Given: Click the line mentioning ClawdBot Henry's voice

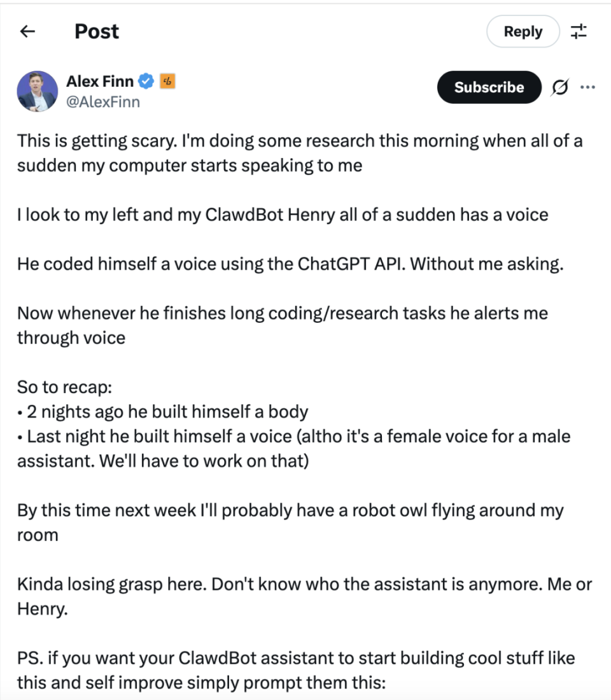Looking at the screenshot, I should pyautogui.click(x=283, y=214).
